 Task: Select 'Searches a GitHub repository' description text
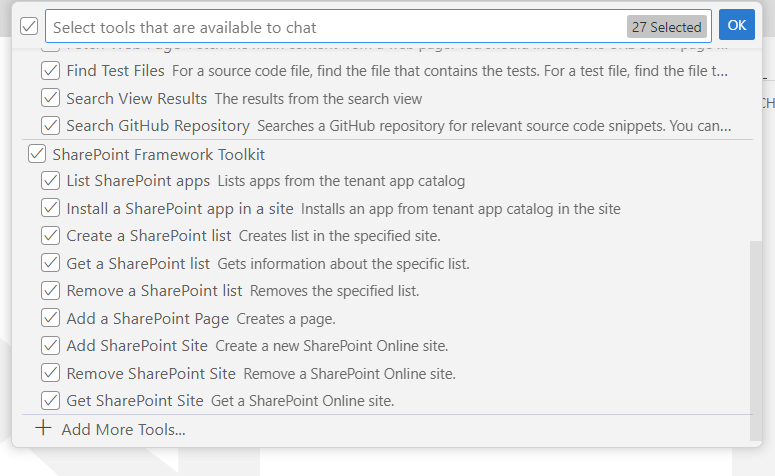tap(494, 126)
